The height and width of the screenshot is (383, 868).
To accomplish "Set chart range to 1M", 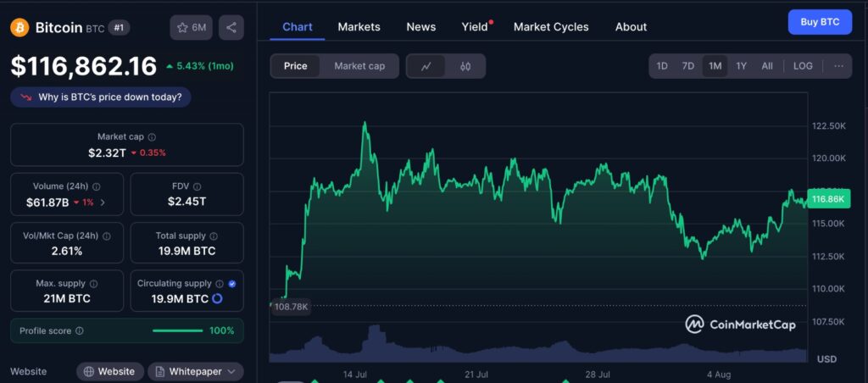I will point(715,66).
